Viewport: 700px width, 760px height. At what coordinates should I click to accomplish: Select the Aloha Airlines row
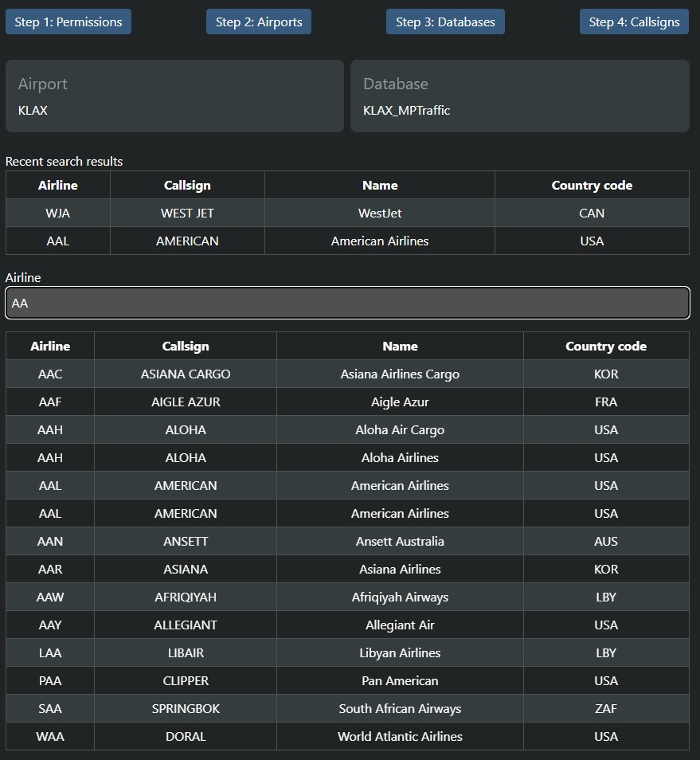[347, 457]
